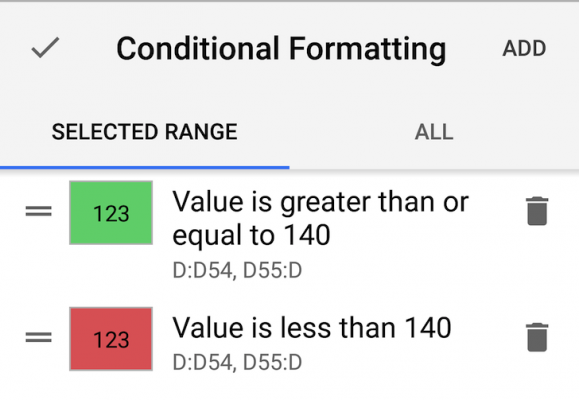Select the green format preview swatch

click(x=111, y=213)
